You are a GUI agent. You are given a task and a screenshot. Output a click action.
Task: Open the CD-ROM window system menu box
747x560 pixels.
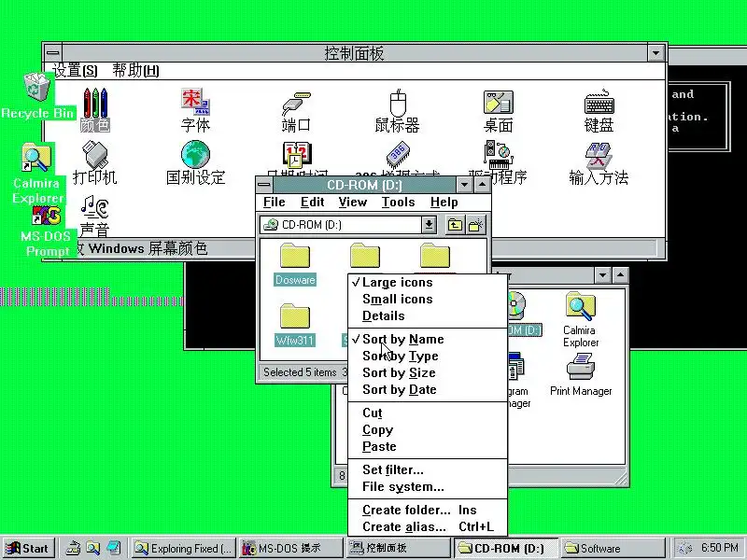click(x=264, y=185)
